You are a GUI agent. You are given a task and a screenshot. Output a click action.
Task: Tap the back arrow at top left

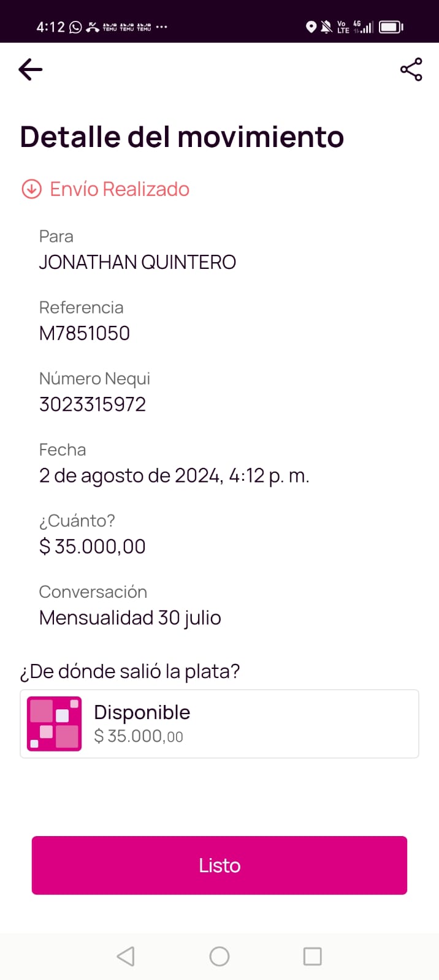(31, 70)
